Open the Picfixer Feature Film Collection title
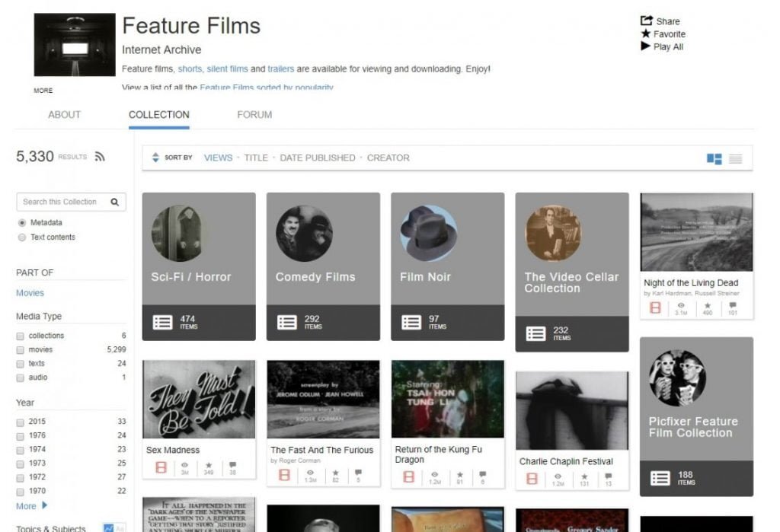This screenshot has height=532, width=780. click(693, 427)
